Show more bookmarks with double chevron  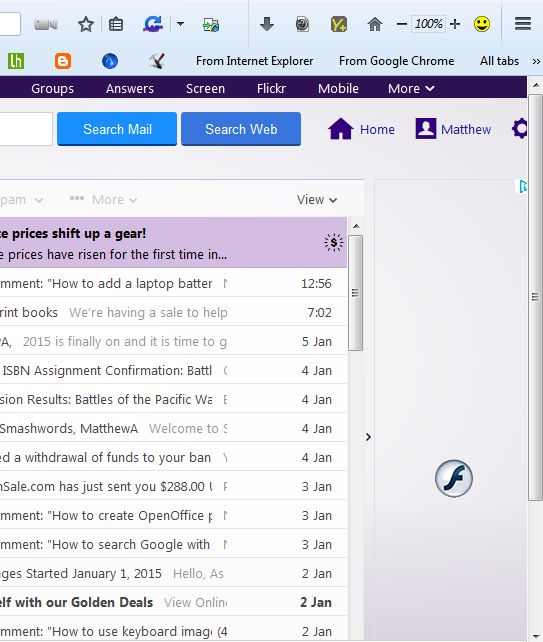click(x=536, y=61)
